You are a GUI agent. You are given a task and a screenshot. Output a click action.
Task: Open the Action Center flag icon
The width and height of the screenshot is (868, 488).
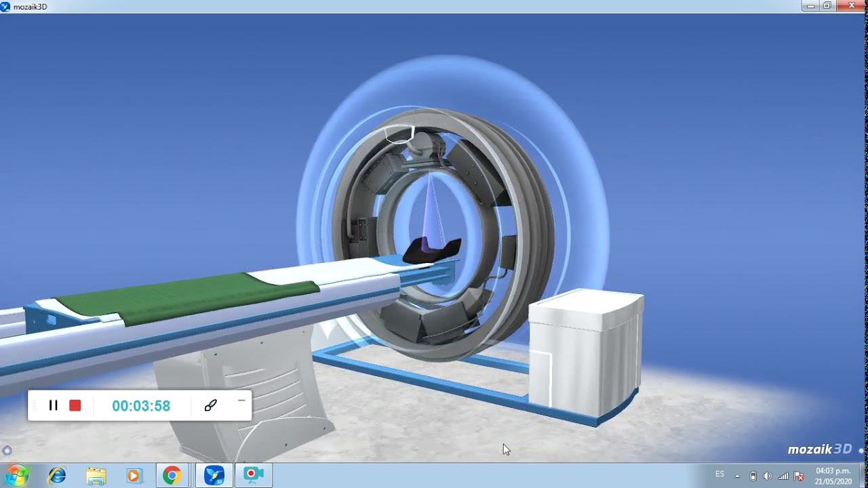[799, 476]
